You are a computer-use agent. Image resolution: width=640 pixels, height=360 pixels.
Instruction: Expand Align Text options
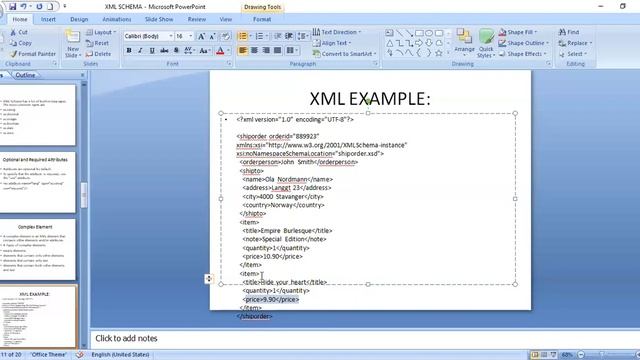[x=332, y=43]
